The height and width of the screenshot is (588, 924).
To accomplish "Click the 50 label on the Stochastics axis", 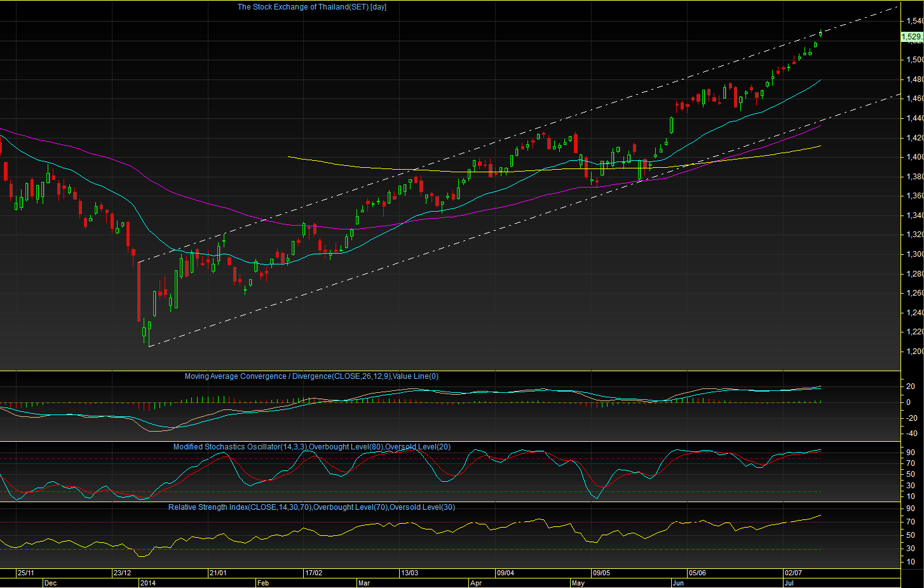I will (911, 474).
